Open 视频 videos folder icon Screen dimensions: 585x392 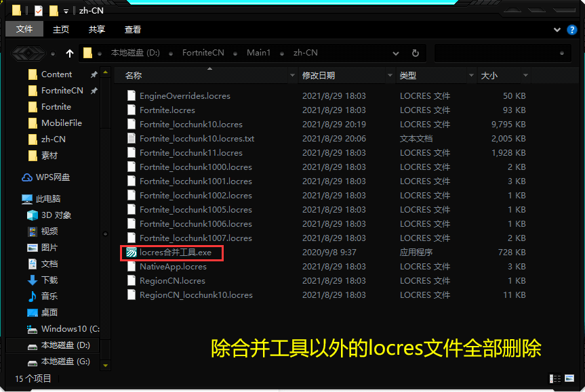click(33, 232)
